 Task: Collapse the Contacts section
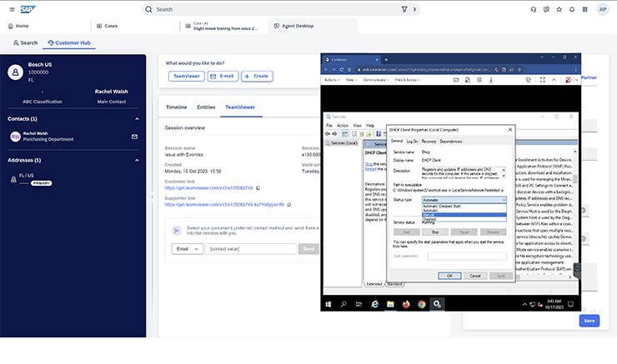tap(136, 118)
